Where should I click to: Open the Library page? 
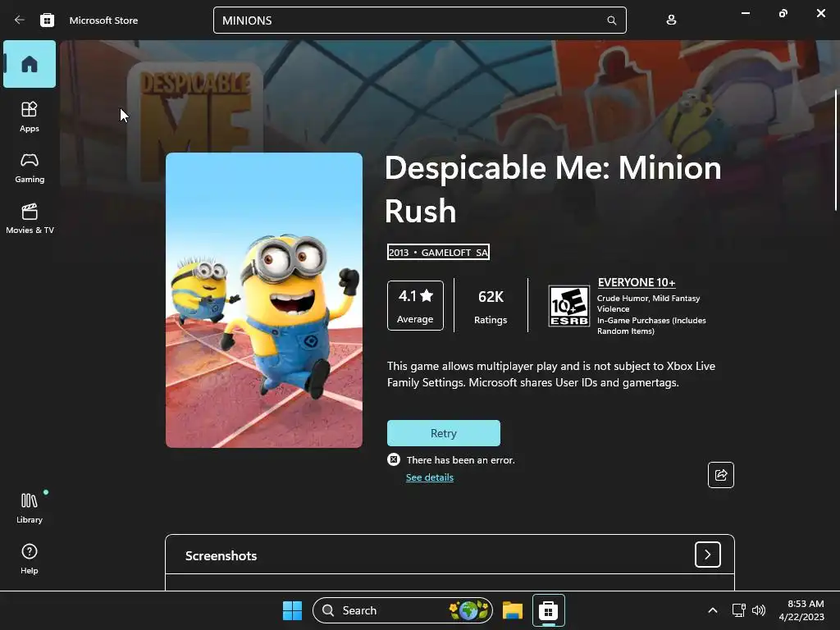pos(30,508)
